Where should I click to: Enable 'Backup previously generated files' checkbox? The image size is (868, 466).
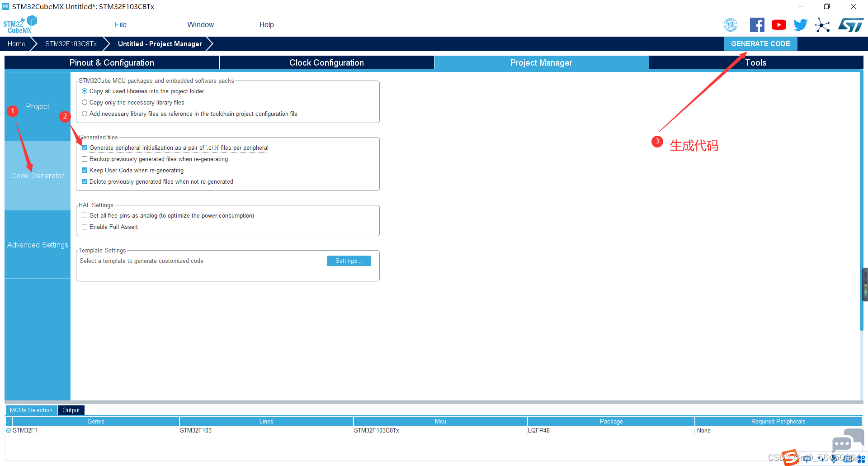(85, 159)
